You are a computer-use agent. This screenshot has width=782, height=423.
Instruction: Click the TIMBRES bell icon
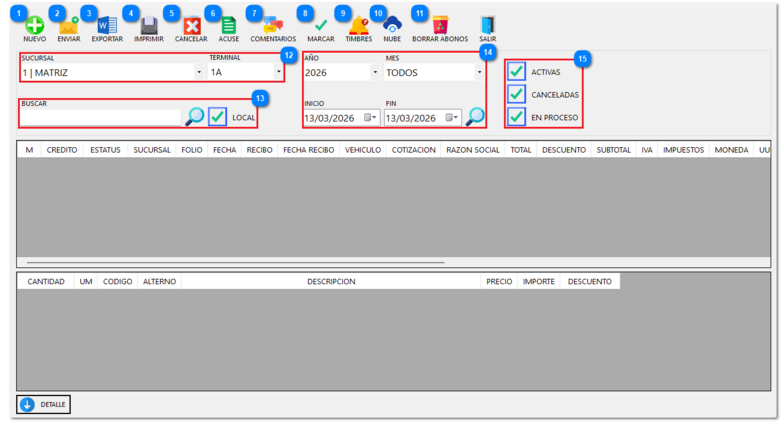[359, 25]
